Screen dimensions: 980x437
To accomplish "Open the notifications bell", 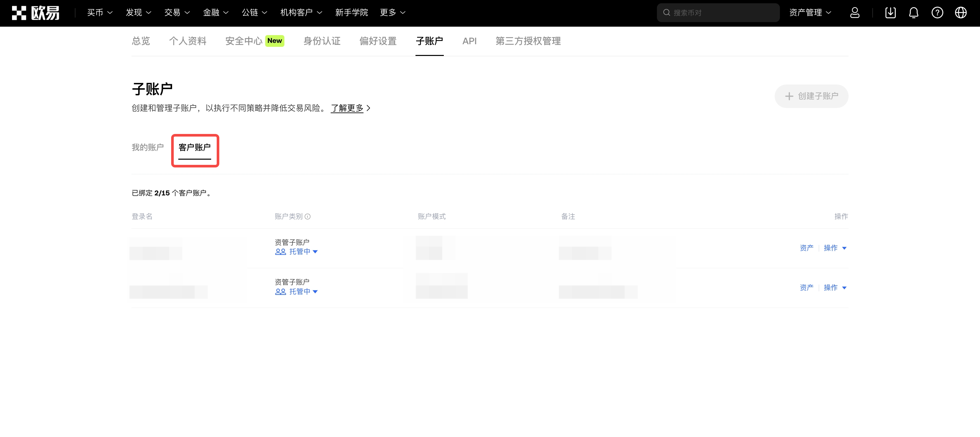I will tap(913, 13).
